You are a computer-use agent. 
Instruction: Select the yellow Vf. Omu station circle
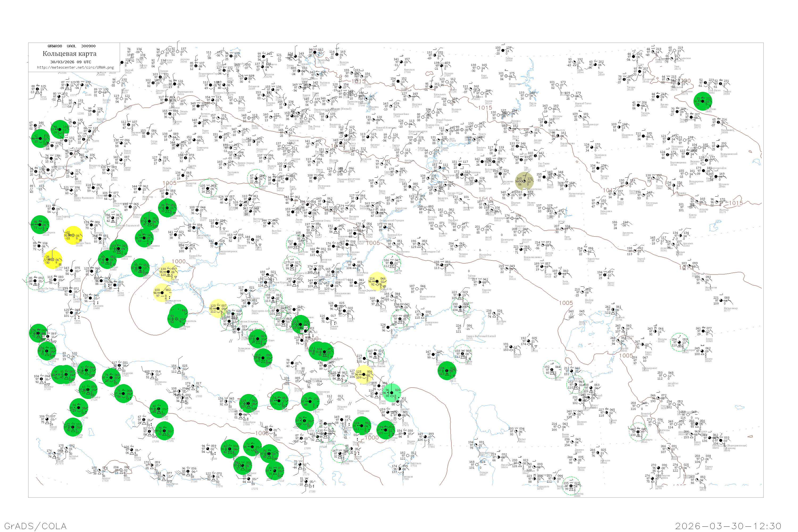pos(53,260)
